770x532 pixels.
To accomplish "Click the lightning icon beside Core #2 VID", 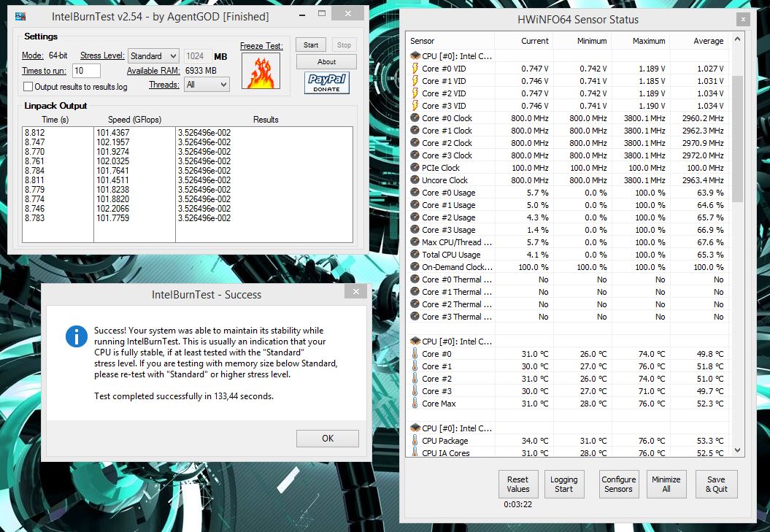I will point(415,93).
